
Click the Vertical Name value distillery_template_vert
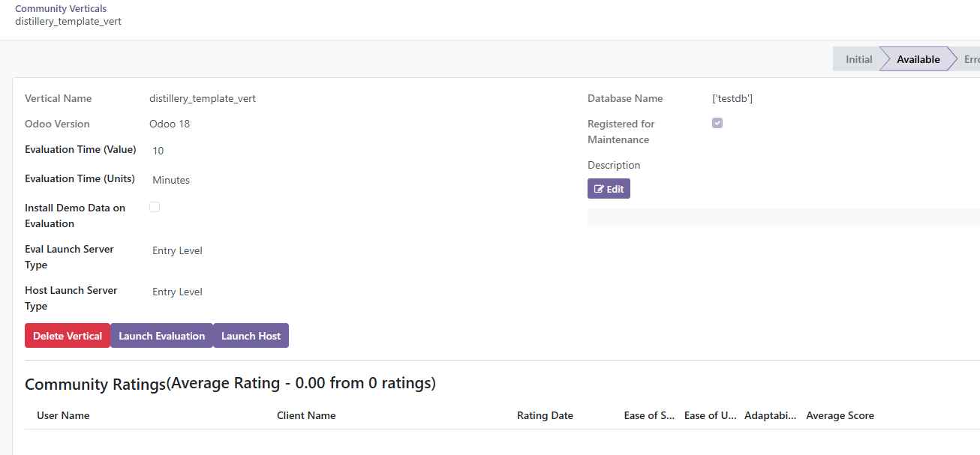(203, 98)
